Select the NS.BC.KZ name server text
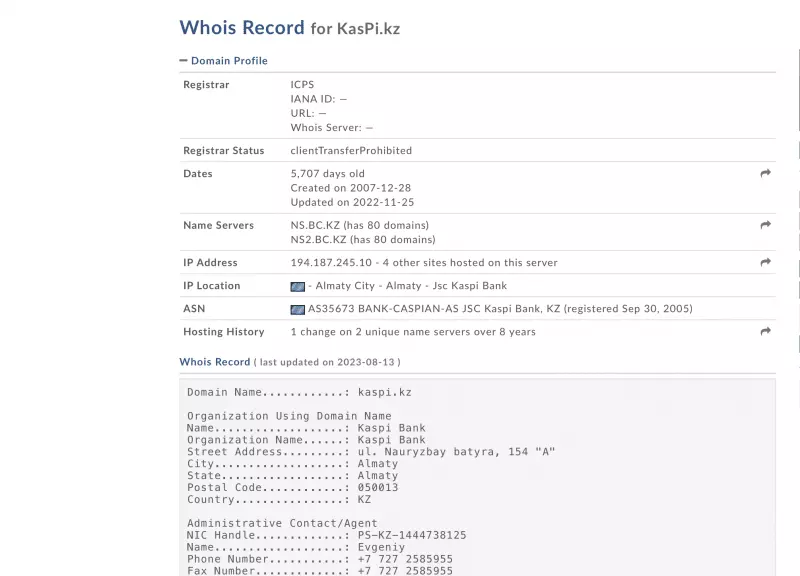The width and height of the screenshot is (800, 576). 315,225
